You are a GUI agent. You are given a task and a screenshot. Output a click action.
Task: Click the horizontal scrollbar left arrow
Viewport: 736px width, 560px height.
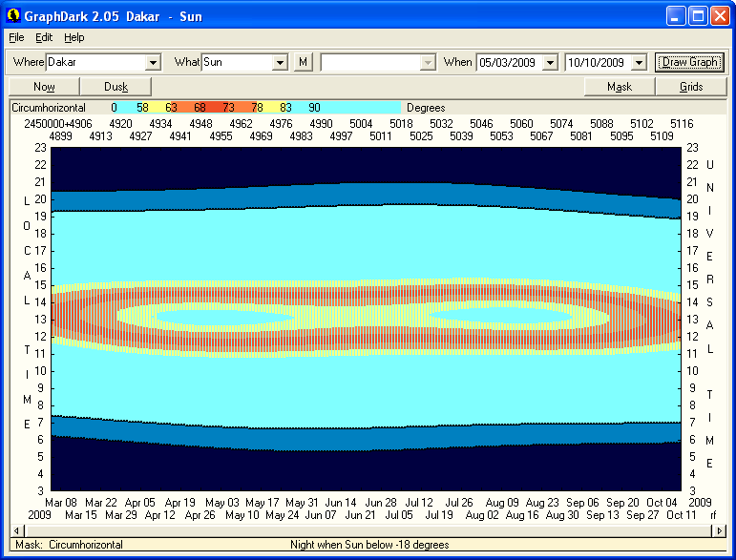click(16, 530)
